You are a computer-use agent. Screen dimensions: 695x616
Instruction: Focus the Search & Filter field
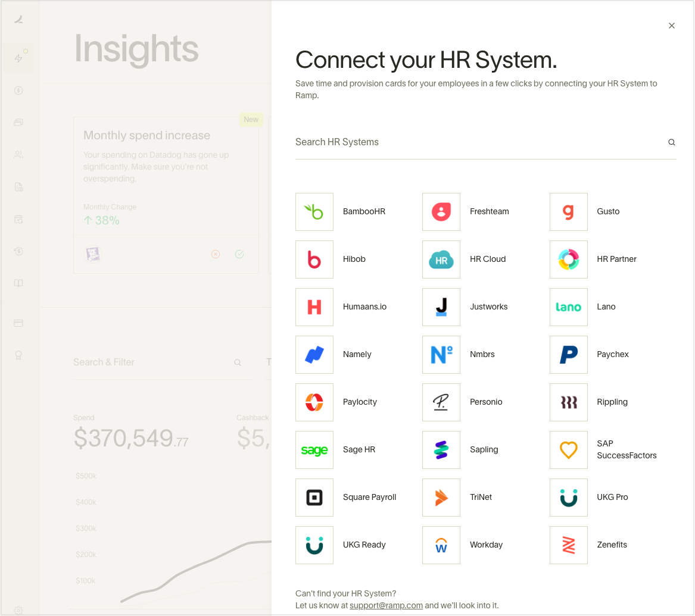[x=162, y=362]
